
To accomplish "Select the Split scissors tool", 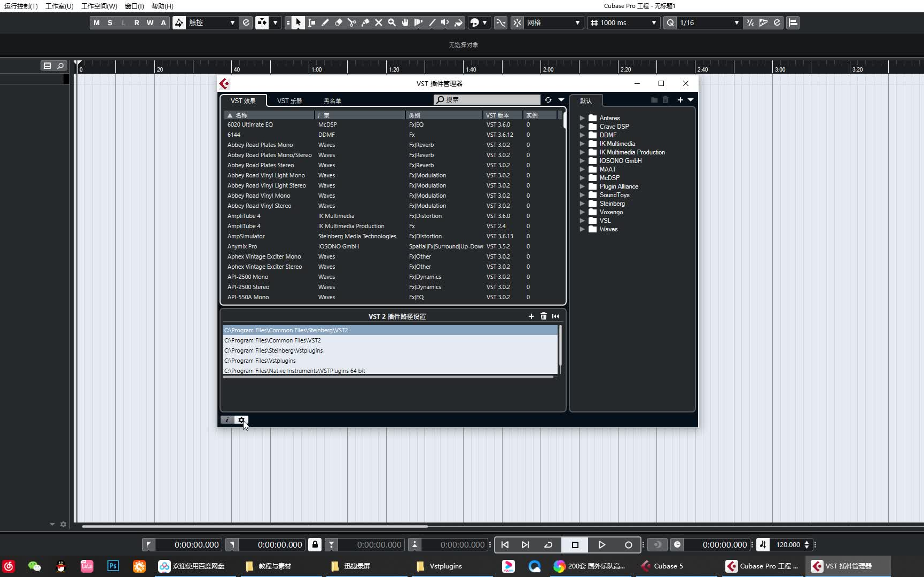I will coord(352,22).
